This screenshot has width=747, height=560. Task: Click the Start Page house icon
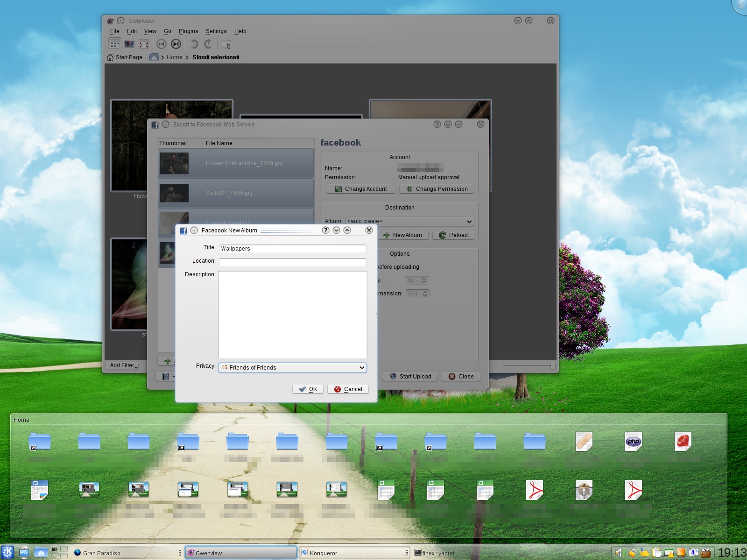pos(110,57)
